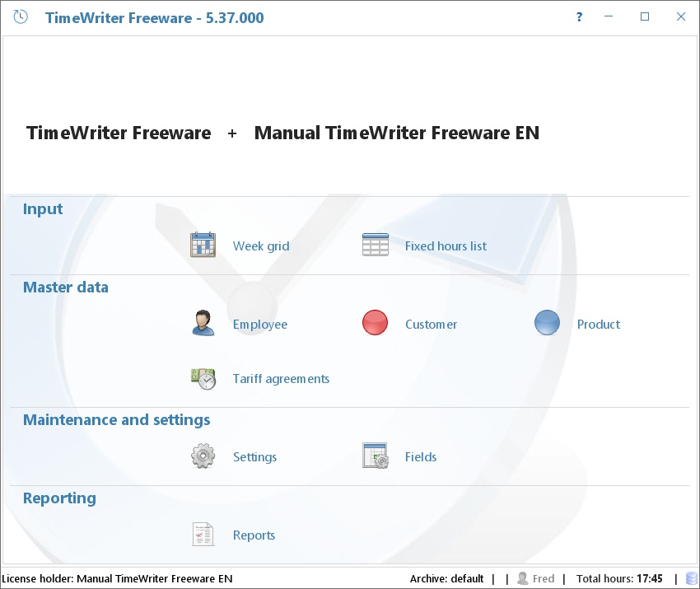Viewport: 700px width, 589px height.
Task: Click the TimeWriter clock logo
Action: click(20, 16)
